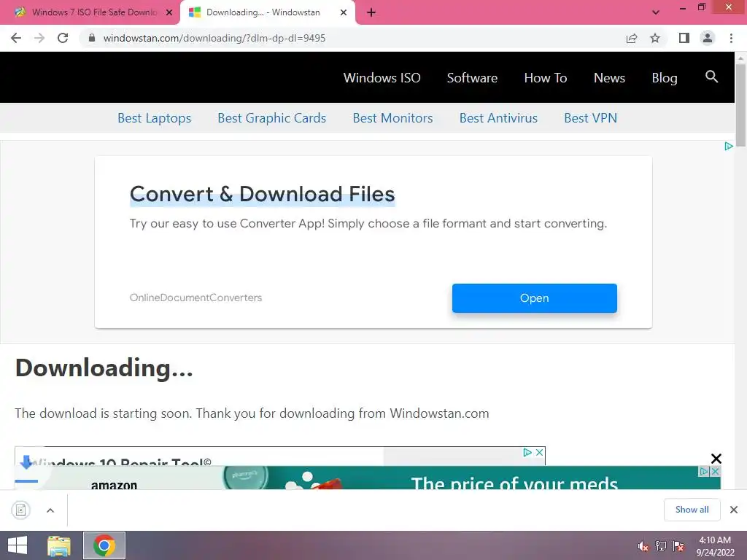Screen dimensions: 747x560
Task: Close the Downloading Windowstan tab
Action: click(343, 13)
